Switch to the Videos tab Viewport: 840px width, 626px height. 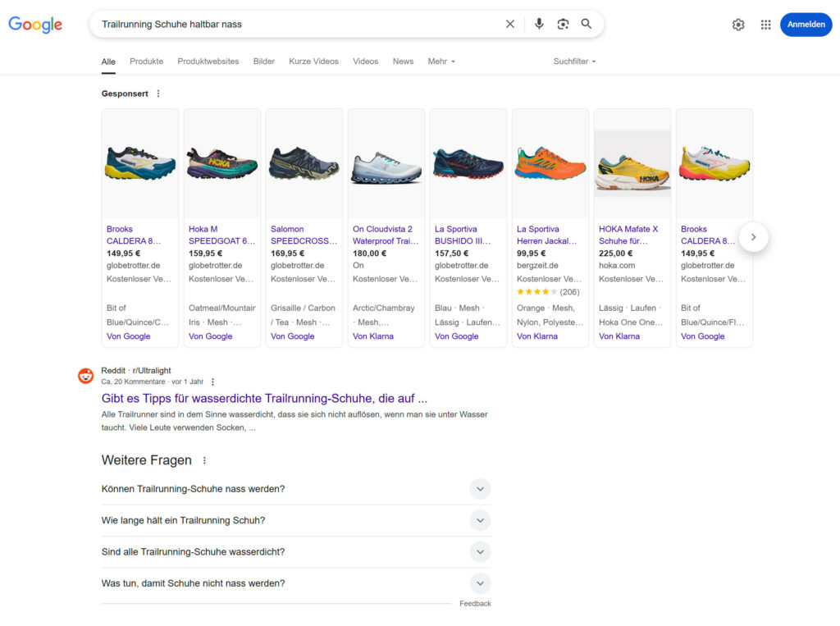365,62
